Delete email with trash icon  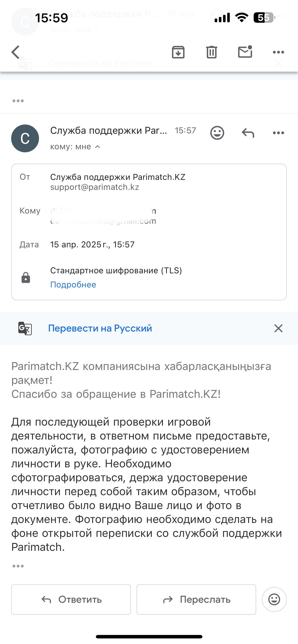(211, 52)
